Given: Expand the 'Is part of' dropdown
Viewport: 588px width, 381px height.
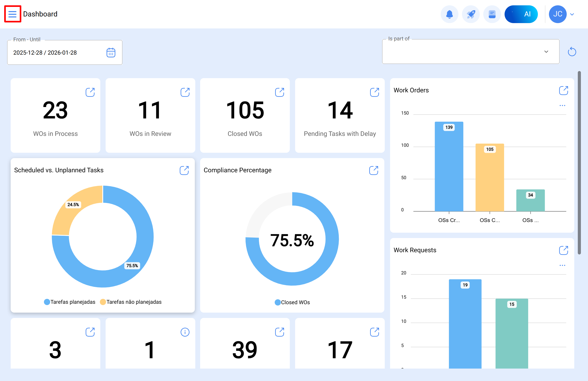Looking at the screenshot, I should pos(546,52).
